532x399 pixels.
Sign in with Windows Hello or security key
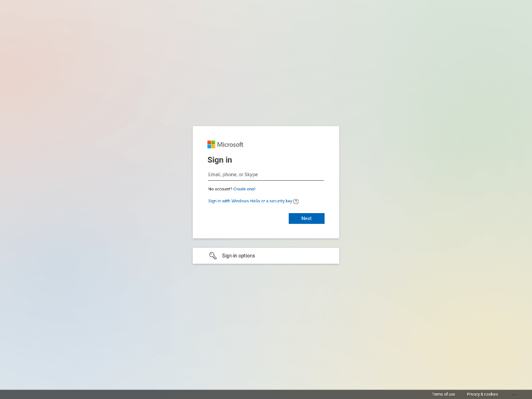tap(250, 201)
